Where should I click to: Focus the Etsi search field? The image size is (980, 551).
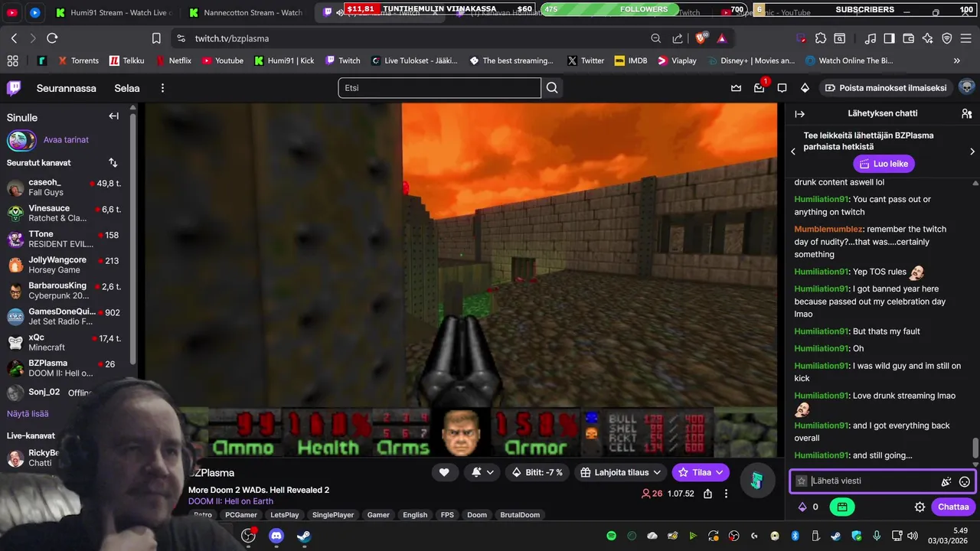click(x=439, y=88)
